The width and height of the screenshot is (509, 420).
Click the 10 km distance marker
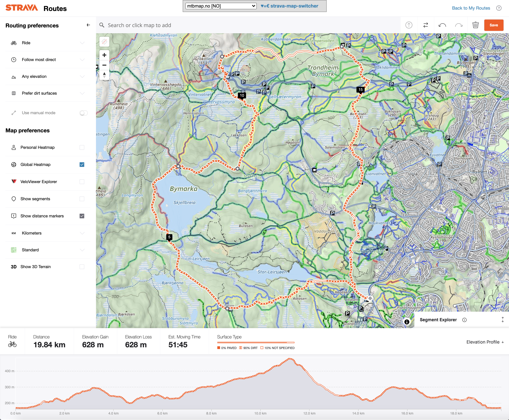click(x=242, y=95)
